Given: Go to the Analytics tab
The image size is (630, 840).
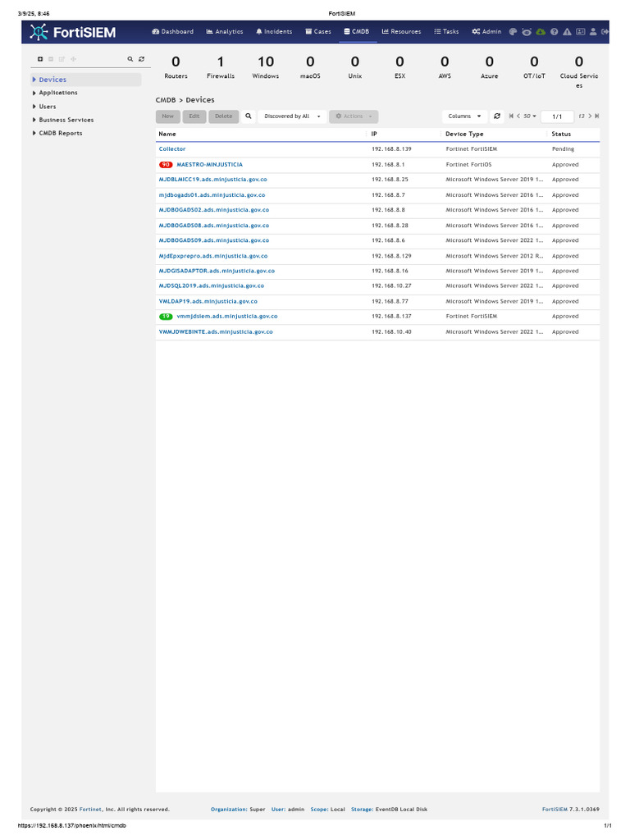Looking at the screenshot, I should [225, 32].
